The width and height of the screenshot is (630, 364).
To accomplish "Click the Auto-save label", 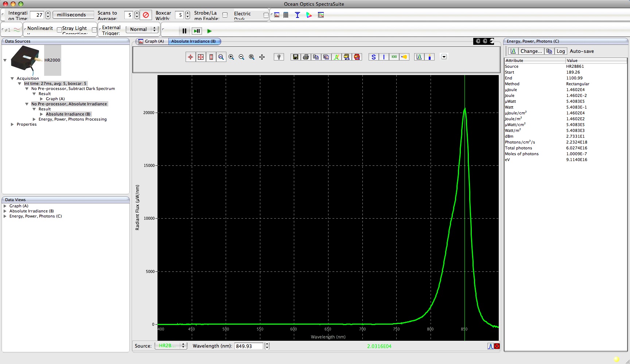I will pos(582,51).
